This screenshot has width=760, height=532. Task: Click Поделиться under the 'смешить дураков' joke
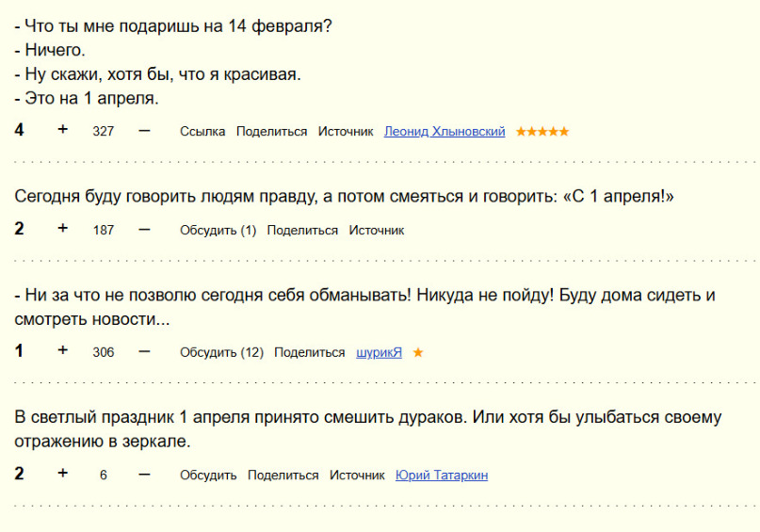point(283,476)
